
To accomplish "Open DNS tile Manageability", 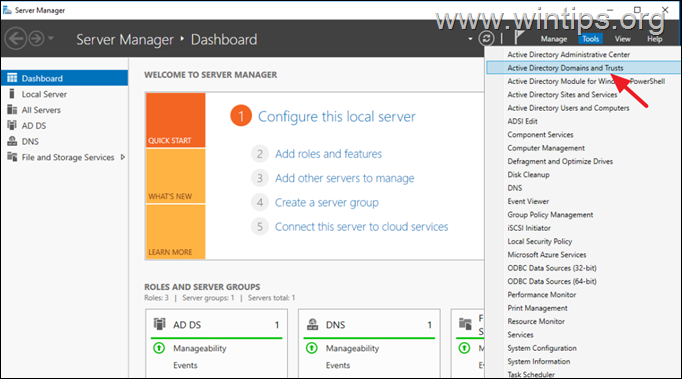I will [352, 348].
